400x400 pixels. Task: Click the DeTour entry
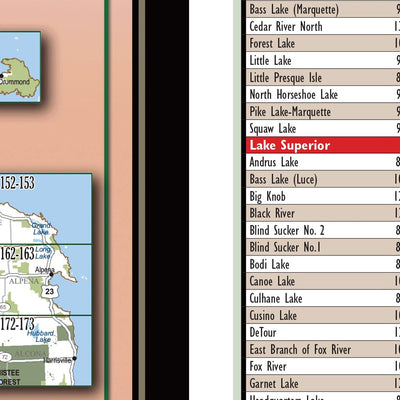click(323, 332)
